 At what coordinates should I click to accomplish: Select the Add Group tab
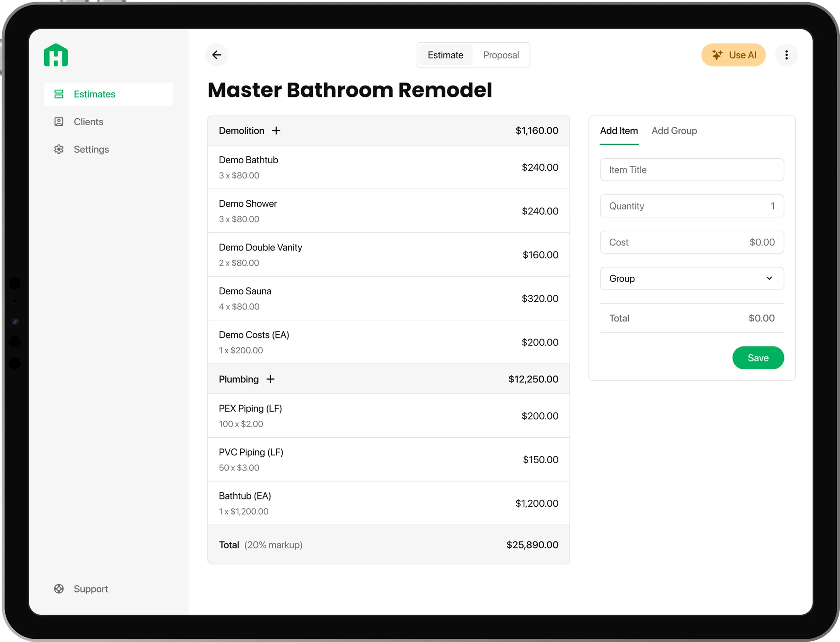pyautogui.click(x=674, y=130)
